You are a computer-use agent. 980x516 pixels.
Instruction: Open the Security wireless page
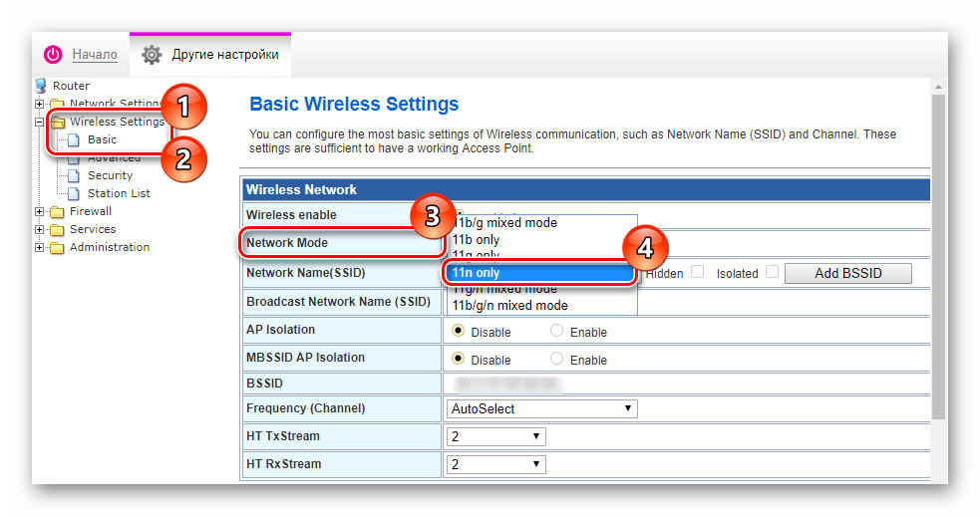coord(110,175)
